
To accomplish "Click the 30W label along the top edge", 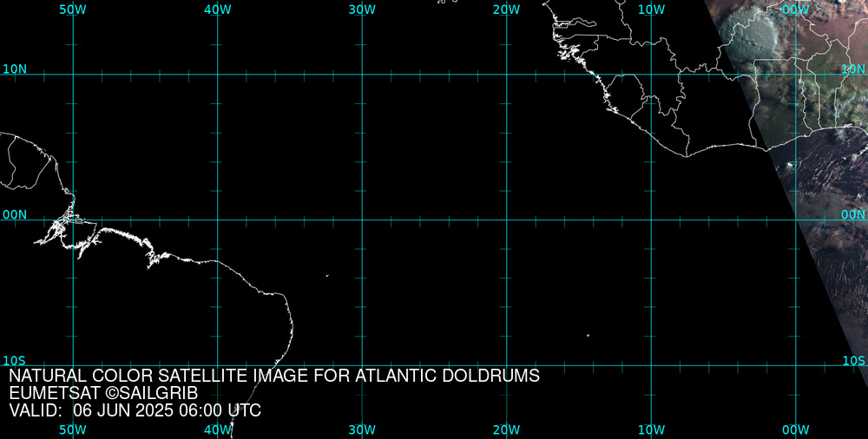I will coord(362,10).
